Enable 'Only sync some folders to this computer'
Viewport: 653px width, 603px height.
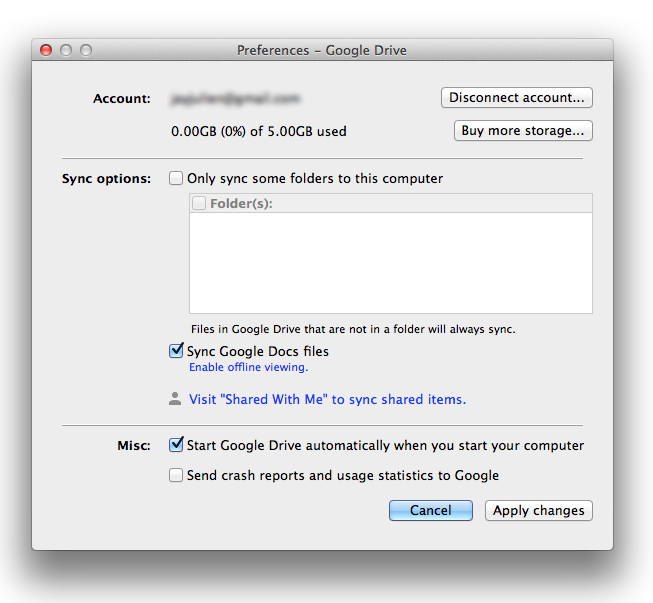click(x=177, y=179)
